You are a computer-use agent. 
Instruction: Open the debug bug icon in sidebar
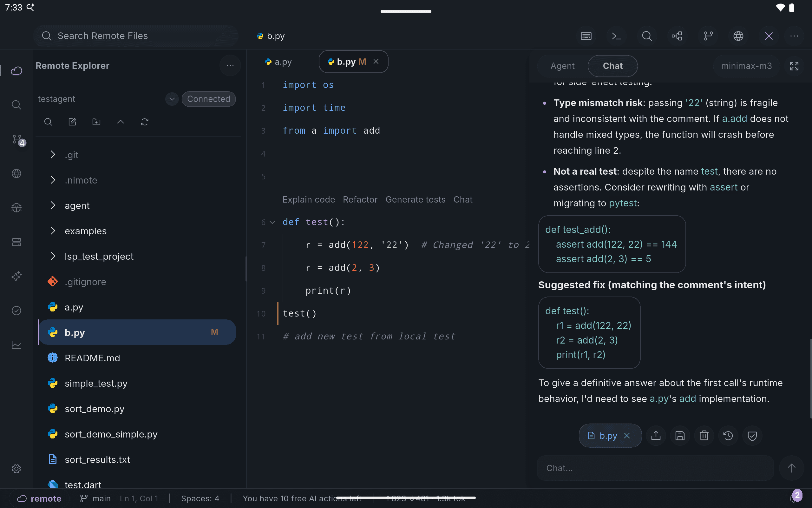[x=16, y=208]
